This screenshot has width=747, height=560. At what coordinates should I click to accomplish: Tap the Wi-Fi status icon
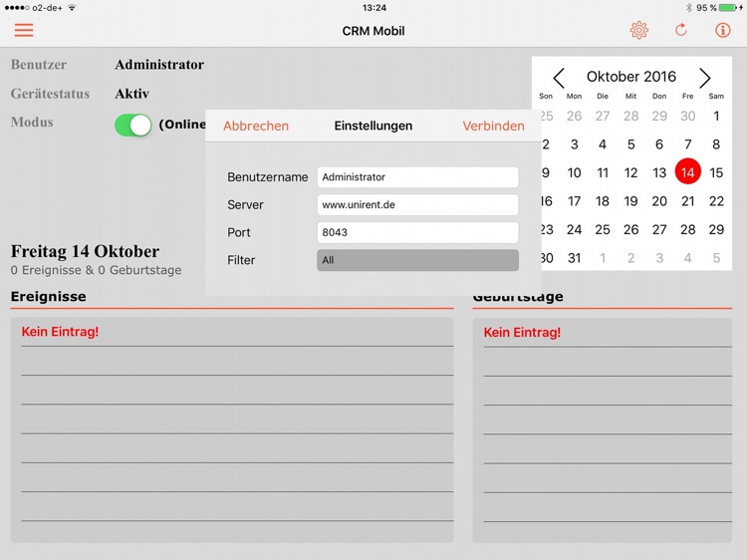[x=72, y=8]
